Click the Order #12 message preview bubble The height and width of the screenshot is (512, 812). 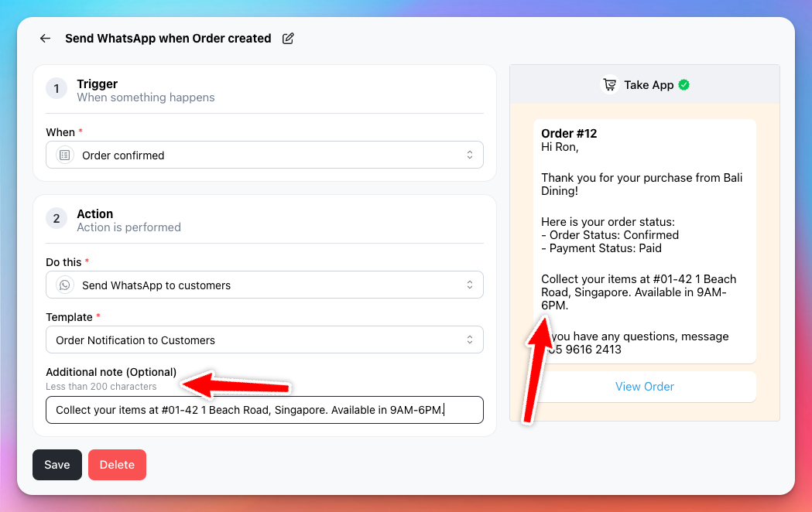point(645,241)
